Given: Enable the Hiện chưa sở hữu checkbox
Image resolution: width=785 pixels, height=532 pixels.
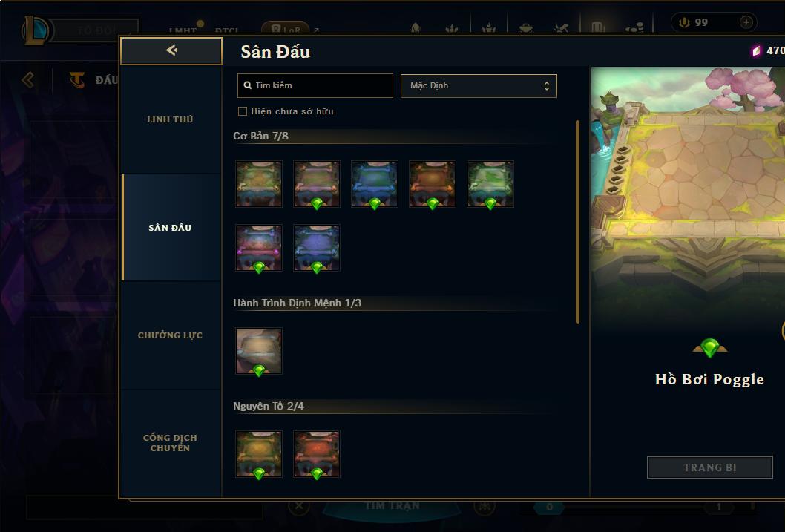Looking at the screenshot, I should (243, 111).
